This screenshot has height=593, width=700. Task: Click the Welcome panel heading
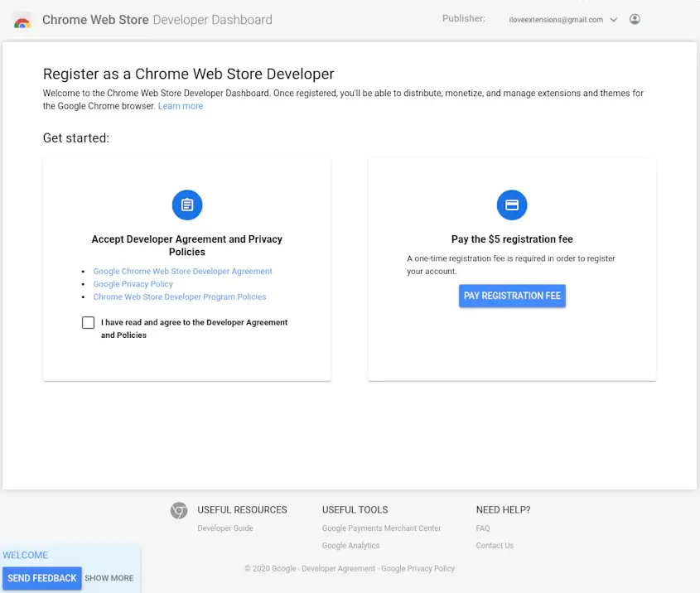26,555
